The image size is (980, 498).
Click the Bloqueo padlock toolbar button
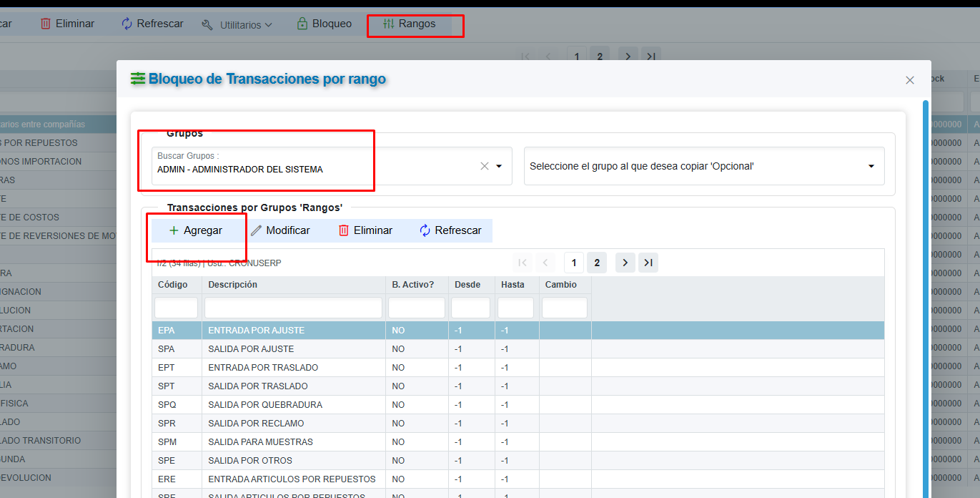tap(325, 24)
